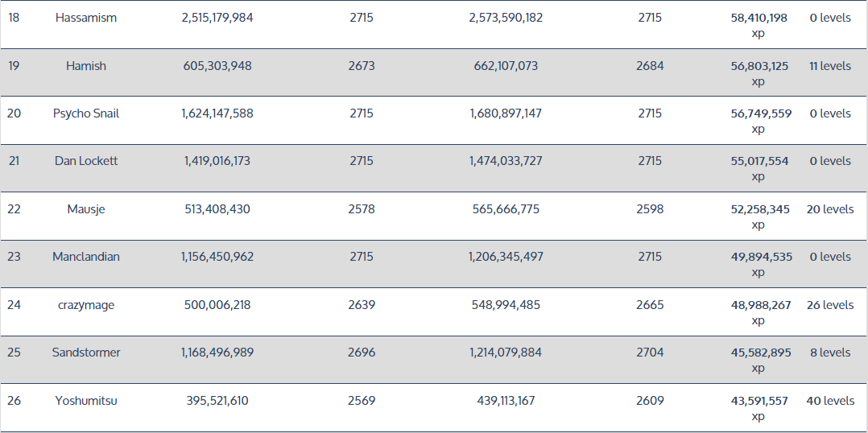Viewport: 868px width, 433px height.
Task: Select Psycho Snail's ending XP 1,680,897,147
Action: 506,113
